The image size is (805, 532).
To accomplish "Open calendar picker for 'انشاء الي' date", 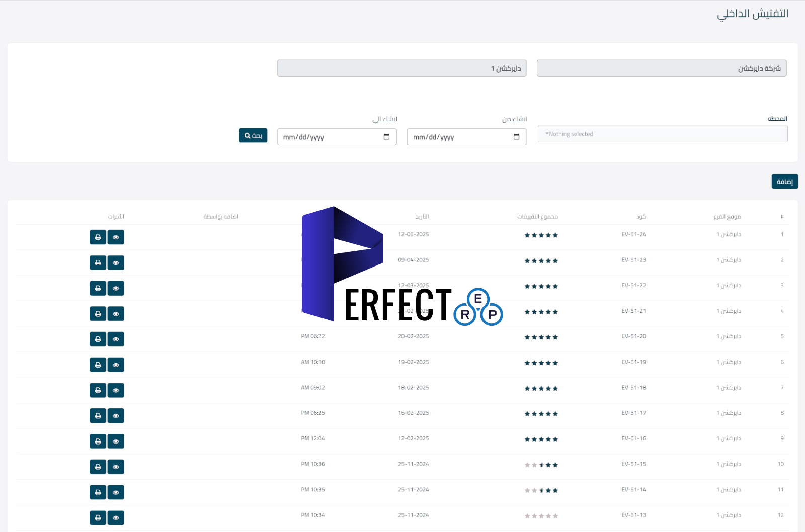I will 386,137.
